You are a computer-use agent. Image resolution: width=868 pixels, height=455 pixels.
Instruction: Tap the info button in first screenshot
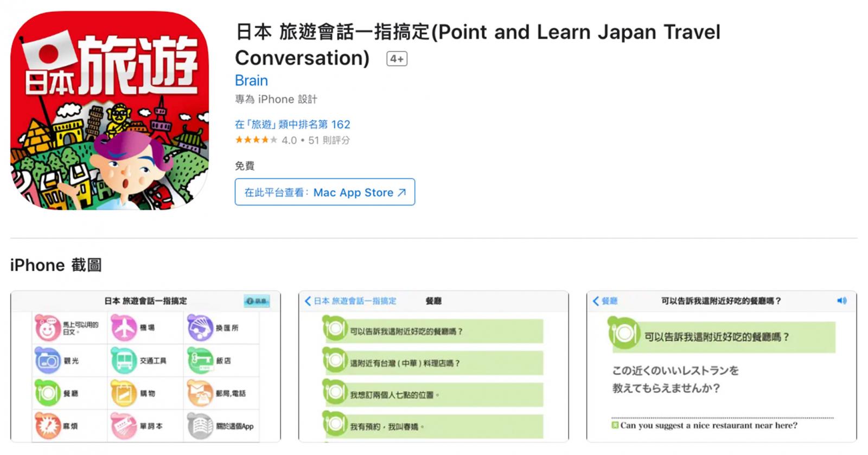[257, 301]
